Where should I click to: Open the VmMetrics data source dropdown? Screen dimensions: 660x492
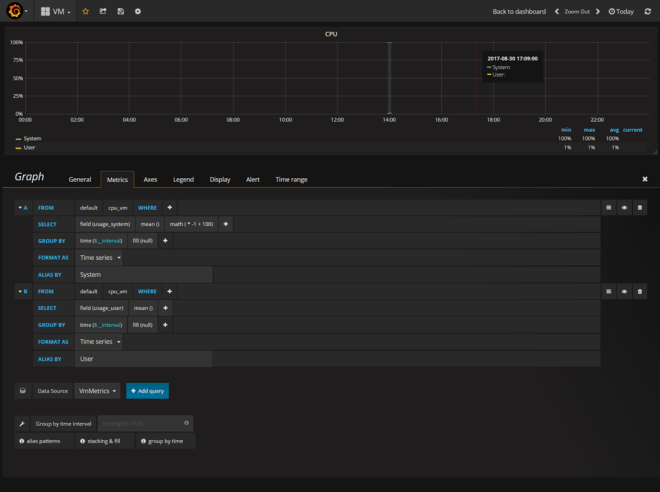97,391
